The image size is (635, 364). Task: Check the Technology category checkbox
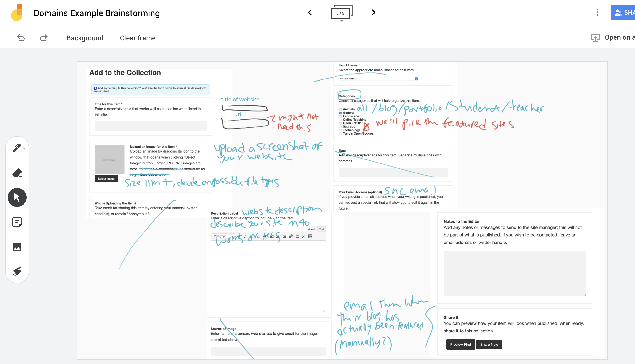pos(340,130)
